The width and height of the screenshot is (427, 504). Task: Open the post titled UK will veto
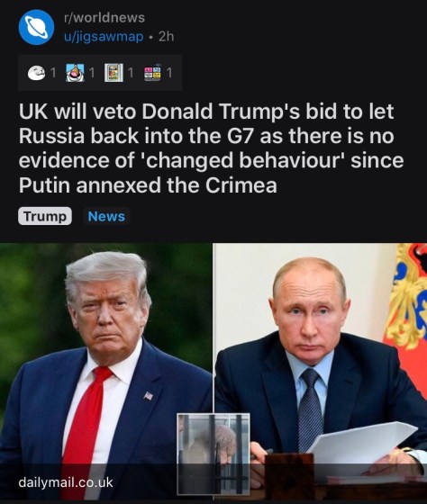pyautogui.click(x=211, y=148)
